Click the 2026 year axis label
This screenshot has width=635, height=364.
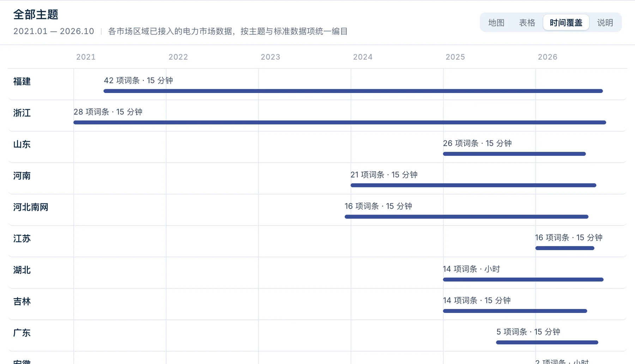pyautogui.click(x=548, y=57)
